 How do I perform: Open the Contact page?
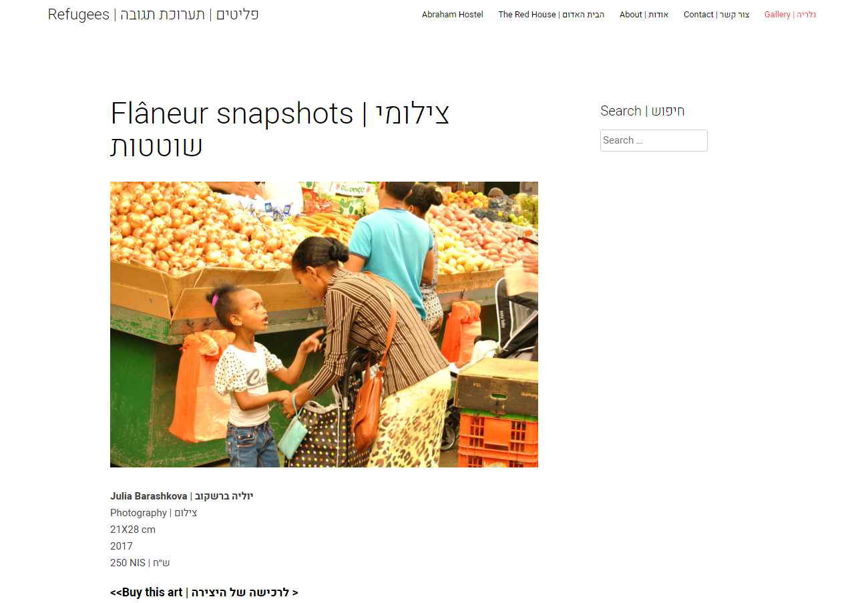pos(716,15)
